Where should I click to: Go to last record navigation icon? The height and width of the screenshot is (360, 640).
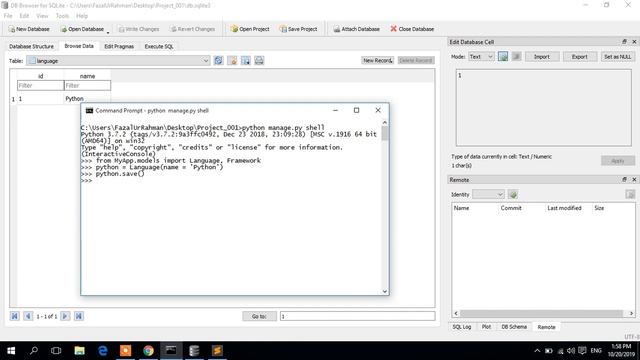[79, 316]
